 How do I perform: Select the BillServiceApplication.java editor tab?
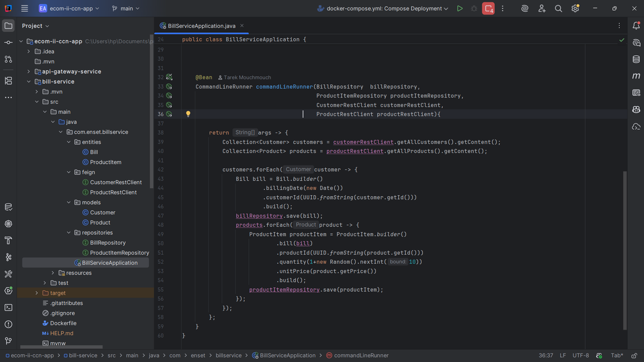click(x=201, y=26)
